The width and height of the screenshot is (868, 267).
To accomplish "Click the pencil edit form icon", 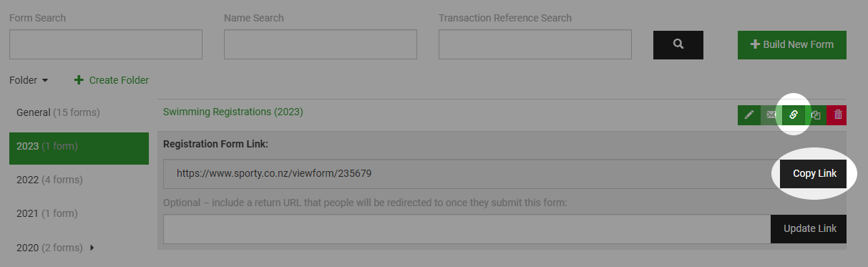I will pyautogui.click(x=748, y=115).
